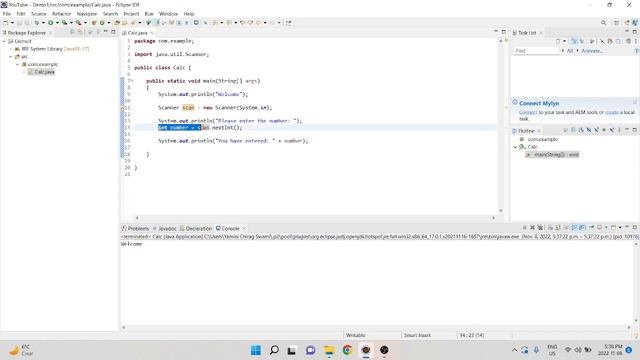This screenshot has height=360, width=640.
Task: Click the External Tools run icon
Action: pos(78,23)
